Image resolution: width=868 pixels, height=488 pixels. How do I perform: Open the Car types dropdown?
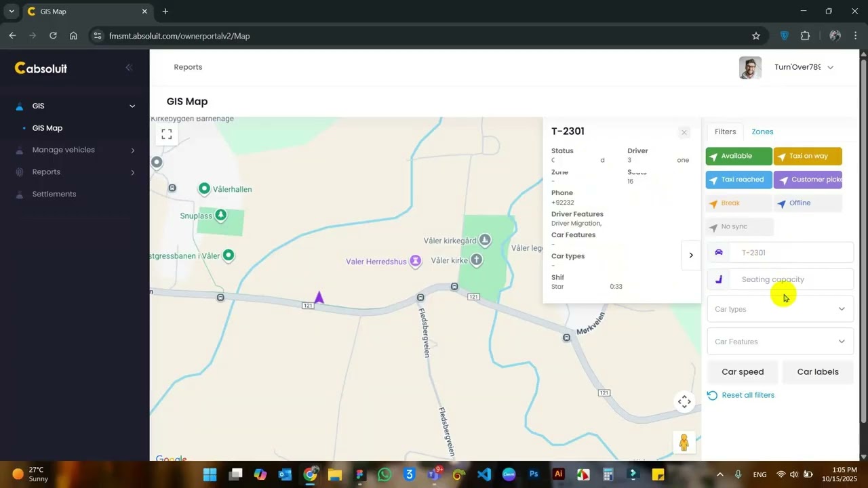click(x=780, y=309)
